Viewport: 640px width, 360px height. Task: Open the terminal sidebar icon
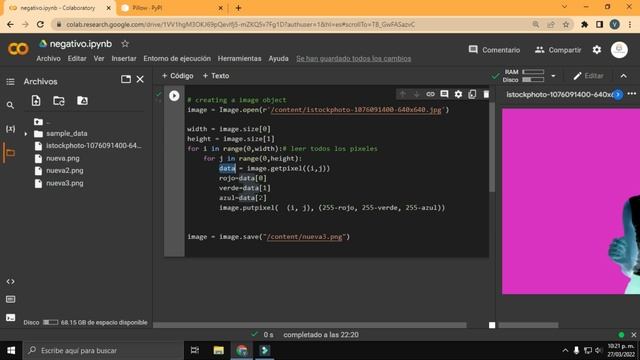click(10, 318)
